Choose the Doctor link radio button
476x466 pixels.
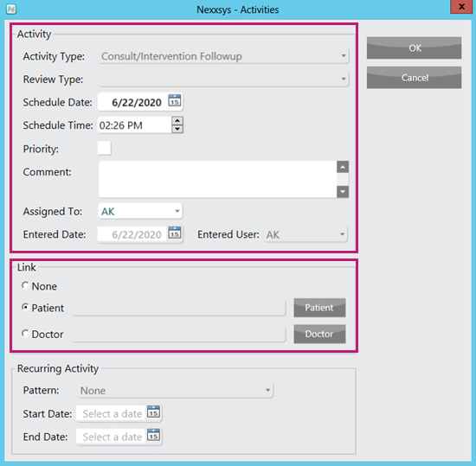pos(25,334)
